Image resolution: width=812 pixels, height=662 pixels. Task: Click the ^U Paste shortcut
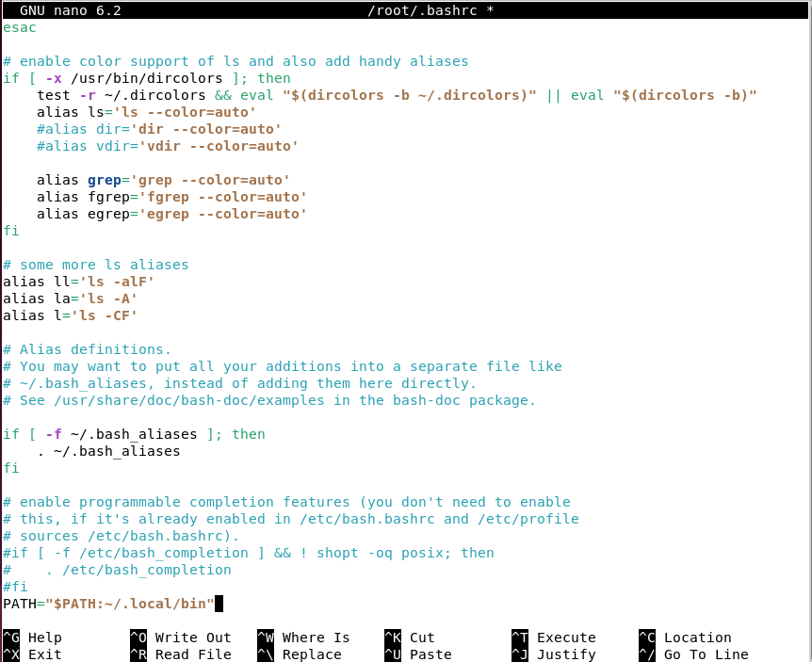coord(418,654)
